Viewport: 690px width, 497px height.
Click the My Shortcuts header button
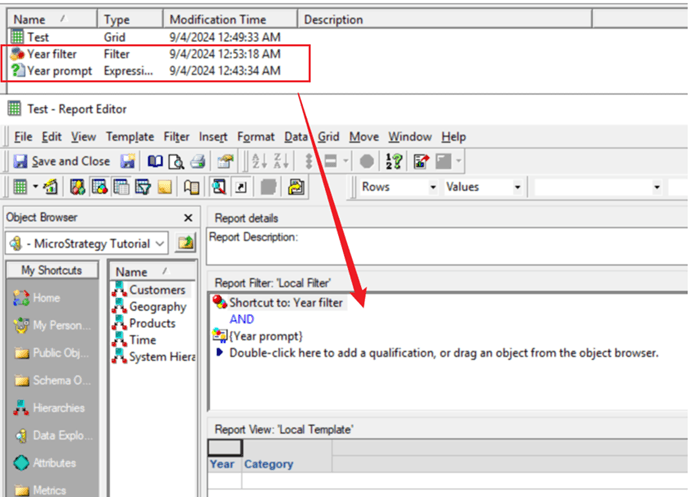coord(51,270)
